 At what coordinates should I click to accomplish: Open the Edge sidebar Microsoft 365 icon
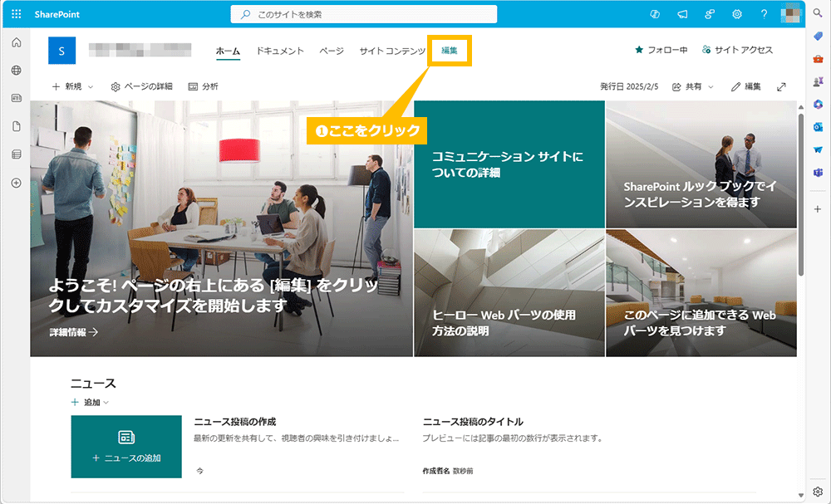click(818, 105)
